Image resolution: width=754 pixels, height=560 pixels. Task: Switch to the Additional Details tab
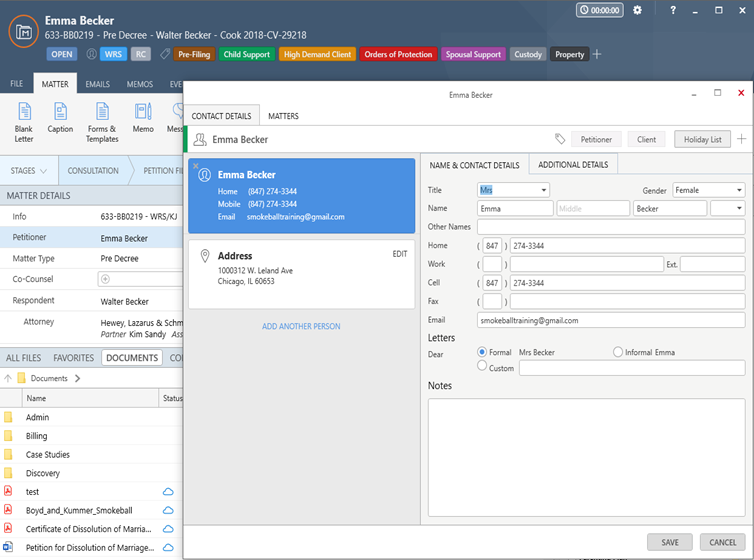point(573,165)
